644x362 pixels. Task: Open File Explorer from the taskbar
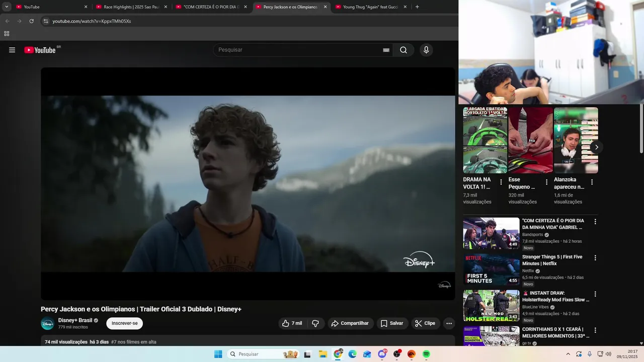coord(323,354)
